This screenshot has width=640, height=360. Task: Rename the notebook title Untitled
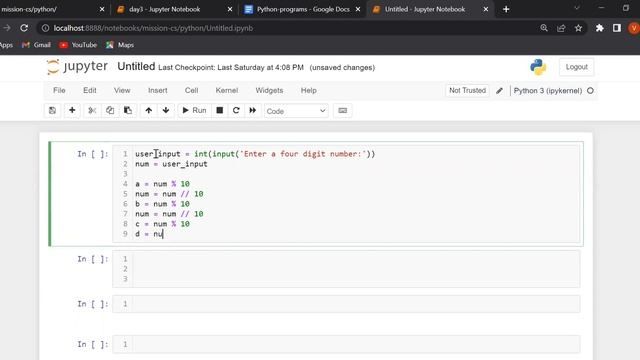(136, 67)
